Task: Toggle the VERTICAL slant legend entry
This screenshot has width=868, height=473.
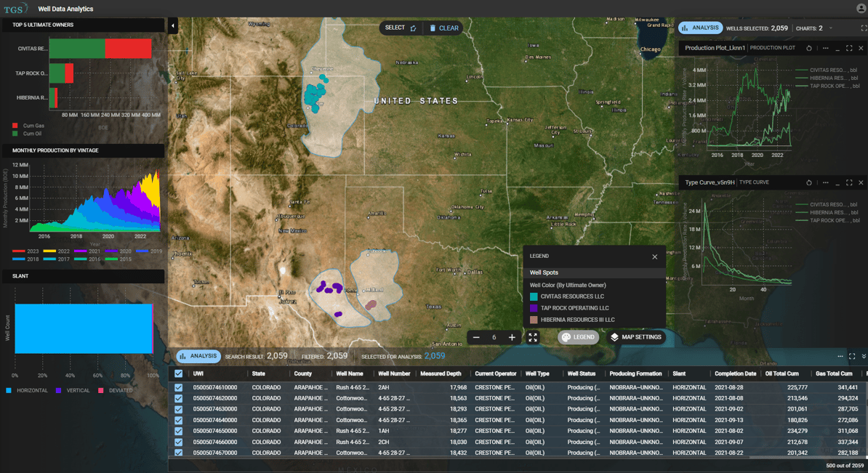Action: coord(73,391)
